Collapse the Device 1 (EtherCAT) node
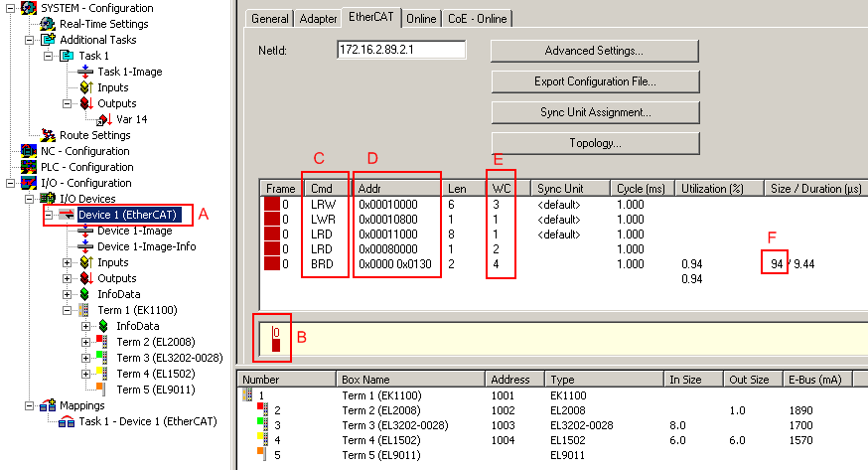Viewport: 868px width, 470px height. tap(49, 215)
